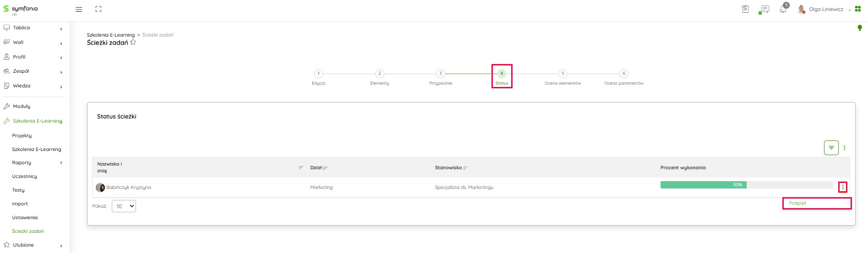The width and height of the screenshot is (868, 253).
Task: Open the table filter button
Action: pyautogui.click(x=831, y=148)
